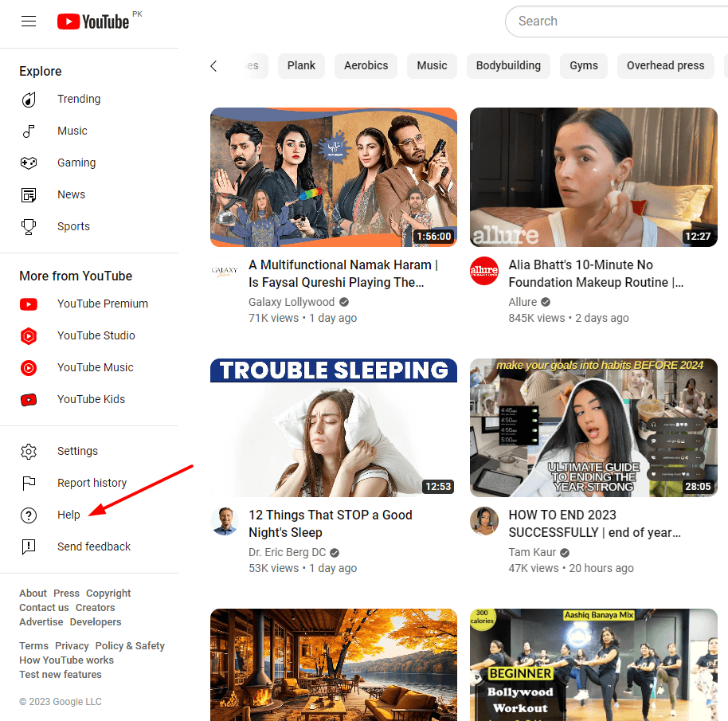
Task: Open Help label in sidebar
Action: [68, 515]
